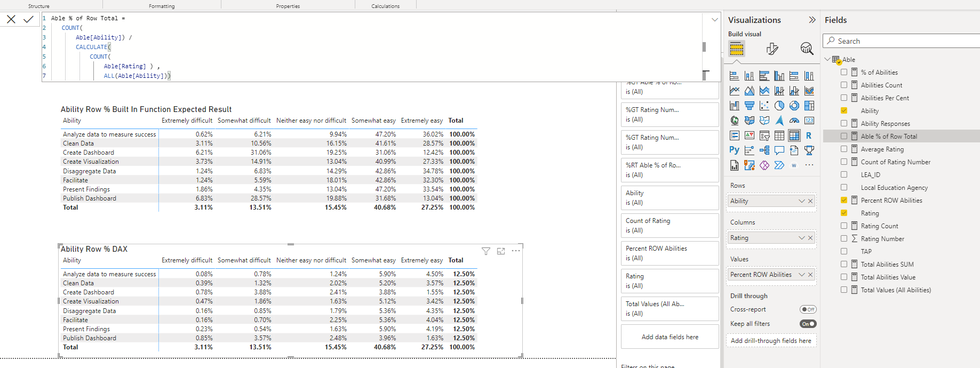
Task: Remove Percent ROW Abilities from Values
Action: coord(810,275)
